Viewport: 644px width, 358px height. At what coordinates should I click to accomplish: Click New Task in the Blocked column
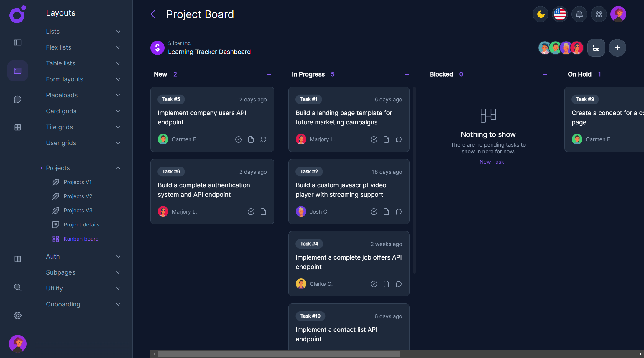488,162
